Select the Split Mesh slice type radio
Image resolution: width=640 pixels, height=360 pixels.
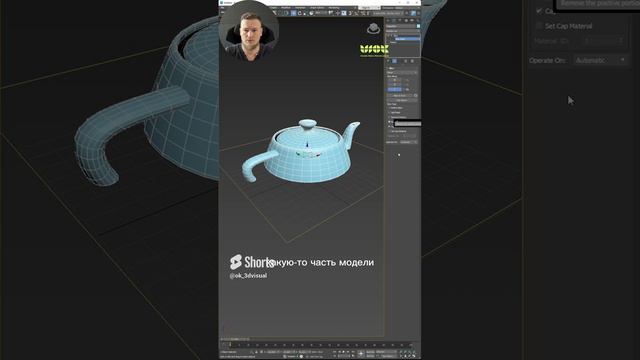tap(389, 112)
